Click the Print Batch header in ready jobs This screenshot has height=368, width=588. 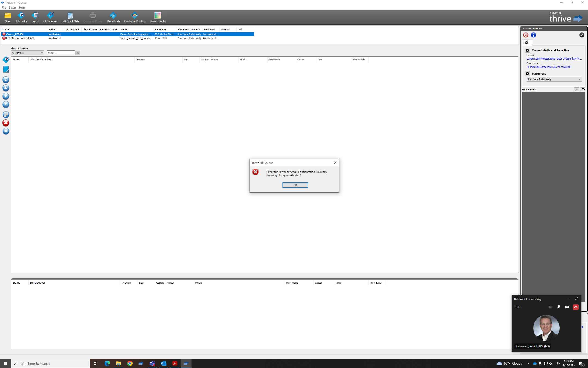tap(360, 60)
